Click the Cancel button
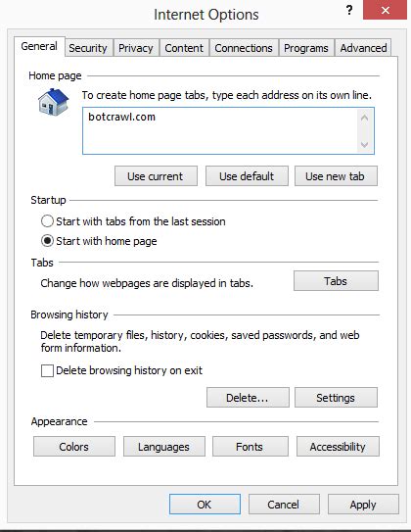The image size is (411, 532). pyautogui.click(x=284, y=505)
